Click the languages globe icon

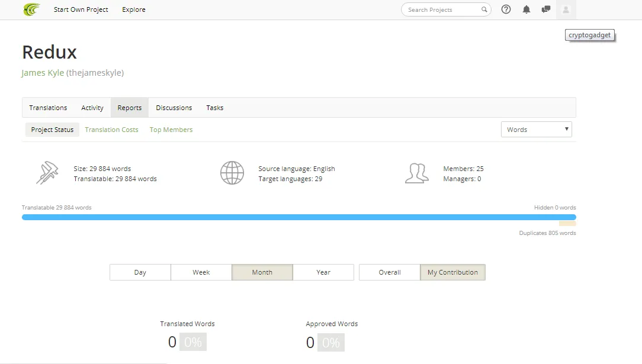click(x=232, y=173)
